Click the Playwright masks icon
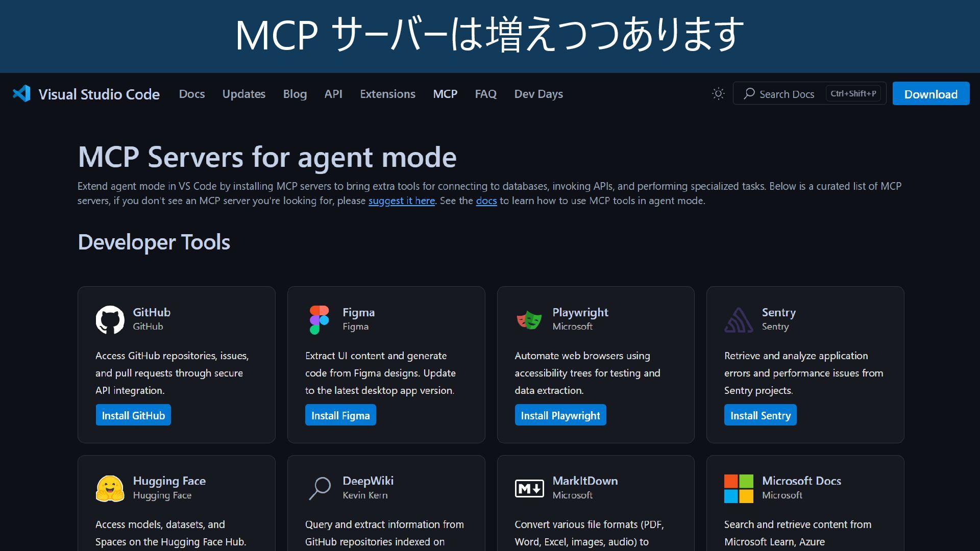980x551 pixels. [x=529, y=320]
